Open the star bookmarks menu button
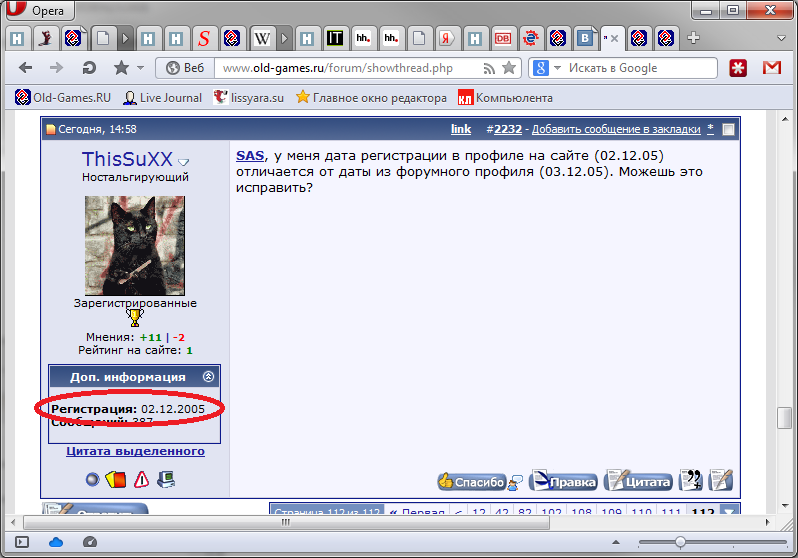 [121, 68]
